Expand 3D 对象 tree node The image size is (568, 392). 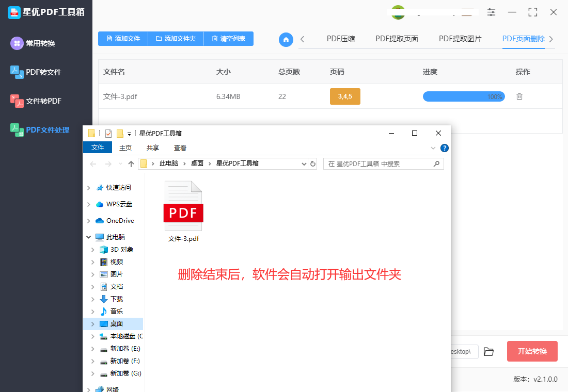(x=93, y=250)
